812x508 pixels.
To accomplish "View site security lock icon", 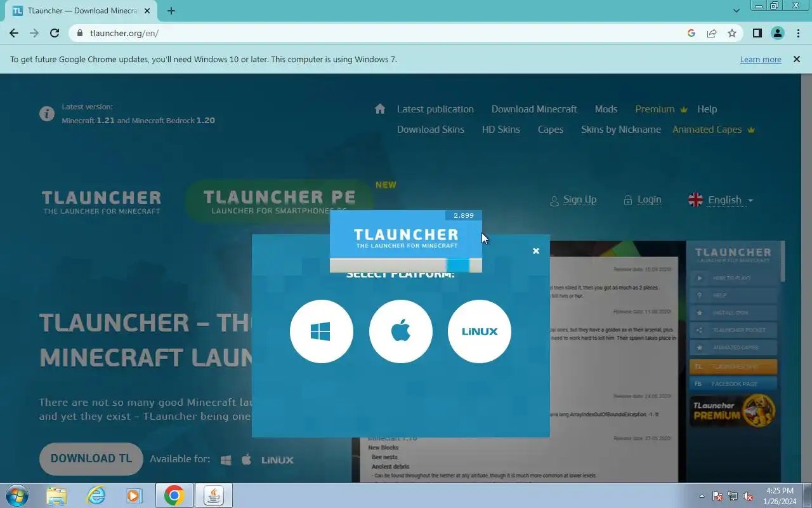I will [x=79, y=33].
